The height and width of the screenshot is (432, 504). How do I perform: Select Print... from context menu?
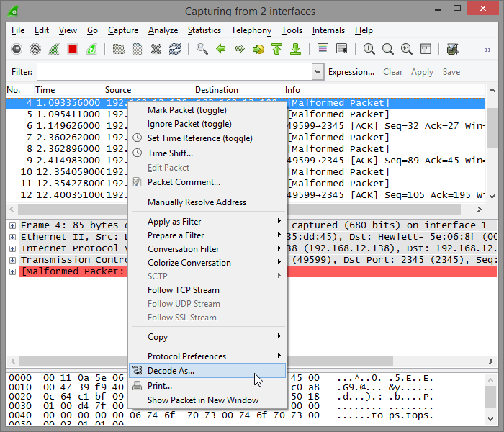point(207,386)
